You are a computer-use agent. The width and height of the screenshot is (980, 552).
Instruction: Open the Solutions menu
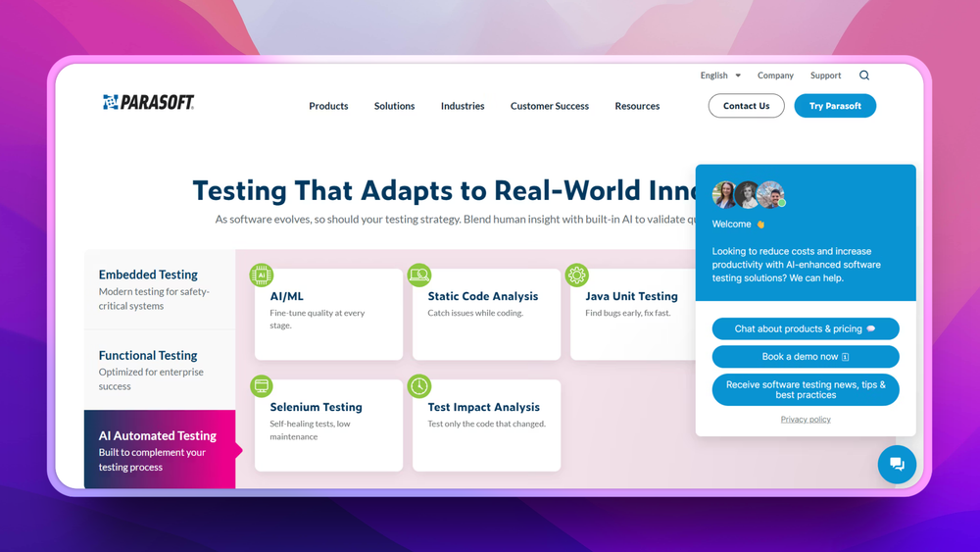[x=394, y=106]
